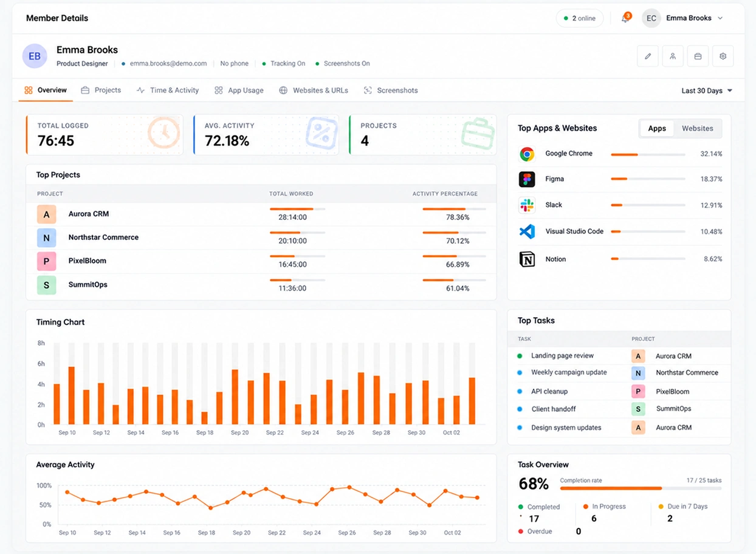The width and height of the screenshot is (756, 554).
Task: Click the Screenshots On status label
Action: pos(347,63)
